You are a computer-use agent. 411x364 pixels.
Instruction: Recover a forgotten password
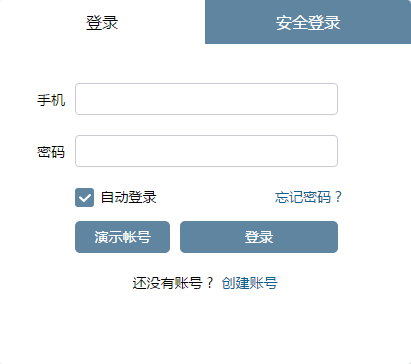point(308,197)
